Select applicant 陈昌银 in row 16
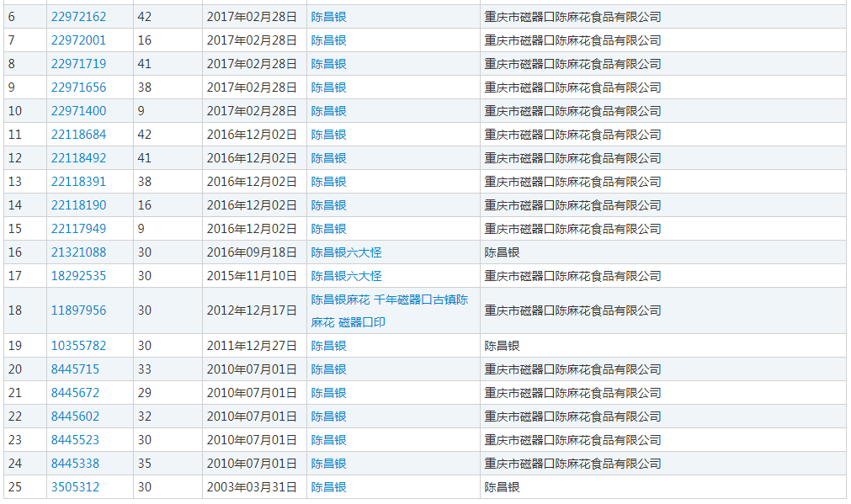 click(502, 252)
